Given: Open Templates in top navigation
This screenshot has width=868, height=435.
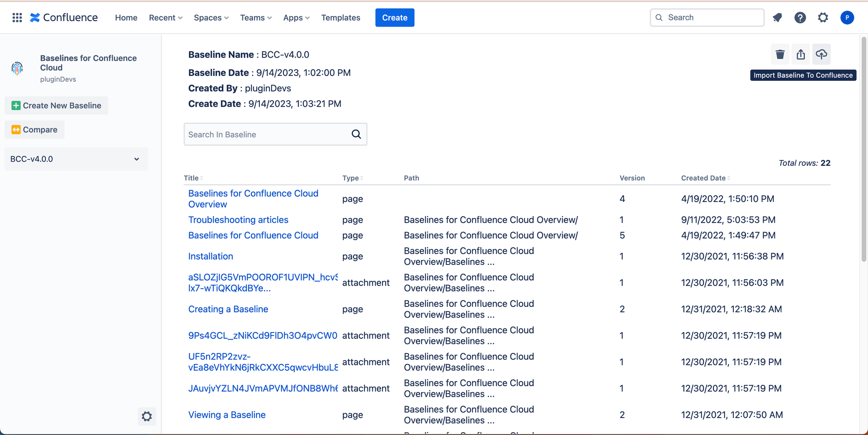Looking at the screenshot, I should tap(341, 17).
